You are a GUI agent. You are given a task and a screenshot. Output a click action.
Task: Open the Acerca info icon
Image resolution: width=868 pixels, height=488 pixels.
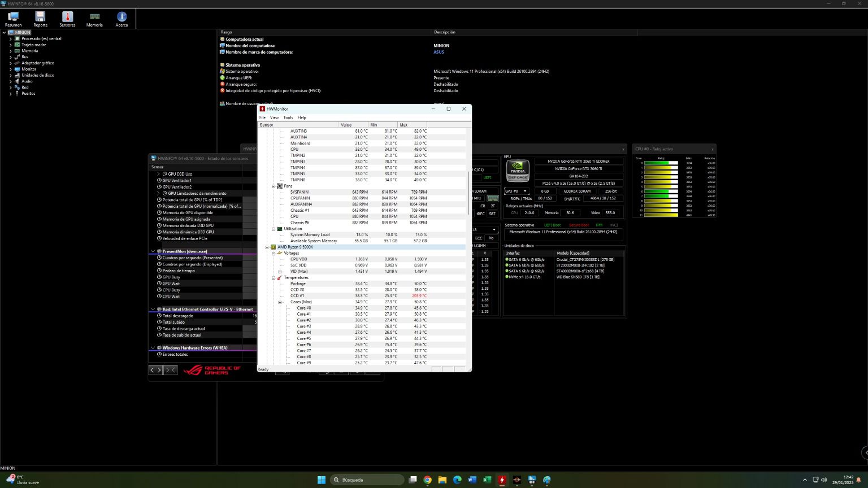tap(121, 19)
